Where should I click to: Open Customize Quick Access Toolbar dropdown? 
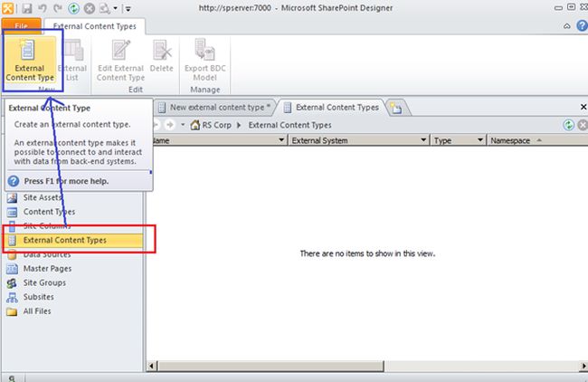tap(128, 8)
